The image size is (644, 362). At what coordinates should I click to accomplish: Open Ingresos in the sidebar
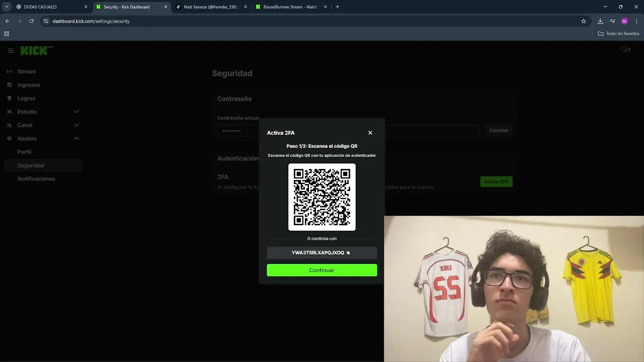pyautogui.click(x=29, y=85)
